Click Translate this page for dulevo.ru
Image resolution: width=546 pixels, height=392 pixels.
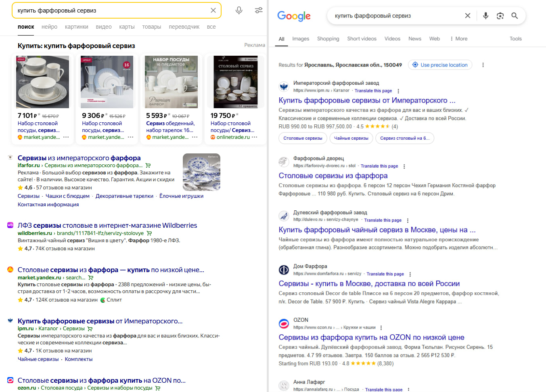coord(383,220)
